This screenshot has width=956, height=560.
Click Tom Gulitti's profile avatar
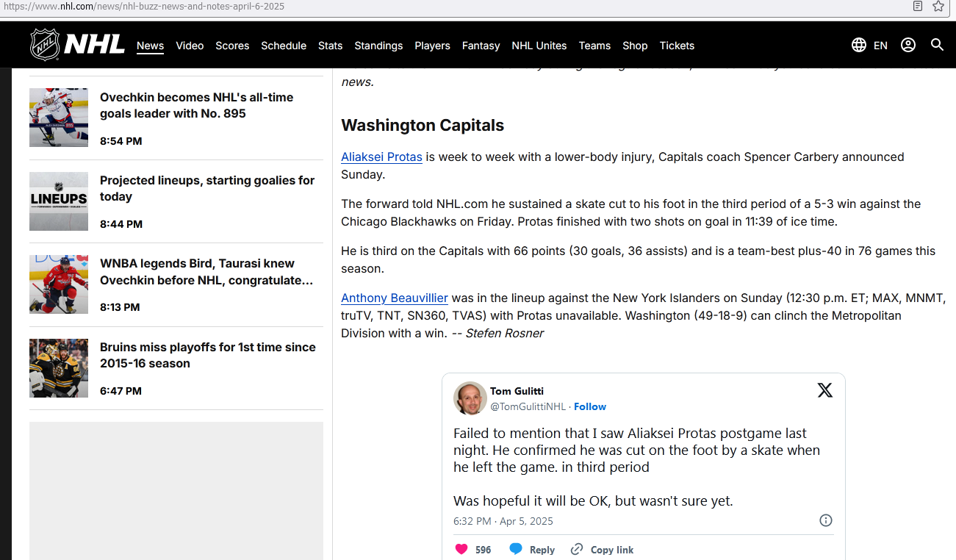tap(470, 398)
